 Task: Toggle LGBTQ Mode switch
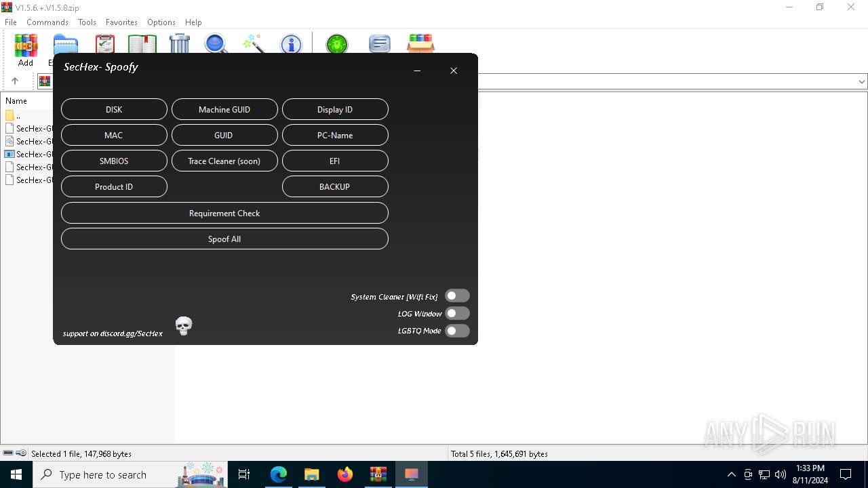click(x=457, y=331)
